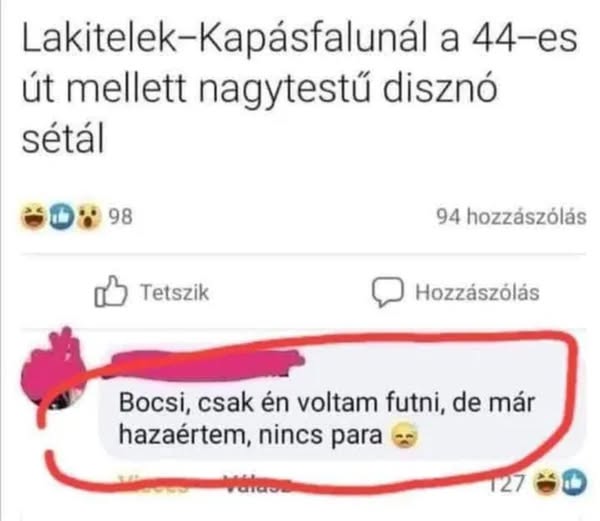The image size is (600, 521).
Task: Click the blue like icon beside comment reactions
Action: [x=574, y=483]
